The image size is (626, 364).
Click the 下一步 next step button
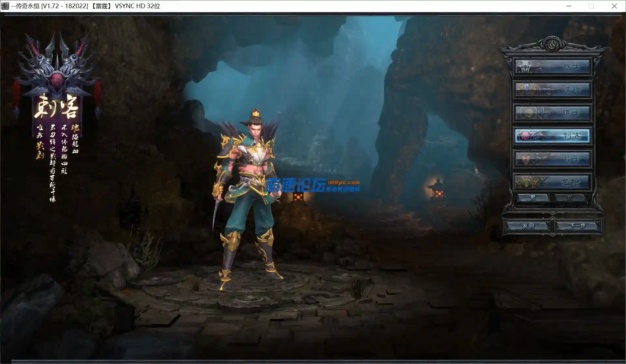click(x=578, y=226)
